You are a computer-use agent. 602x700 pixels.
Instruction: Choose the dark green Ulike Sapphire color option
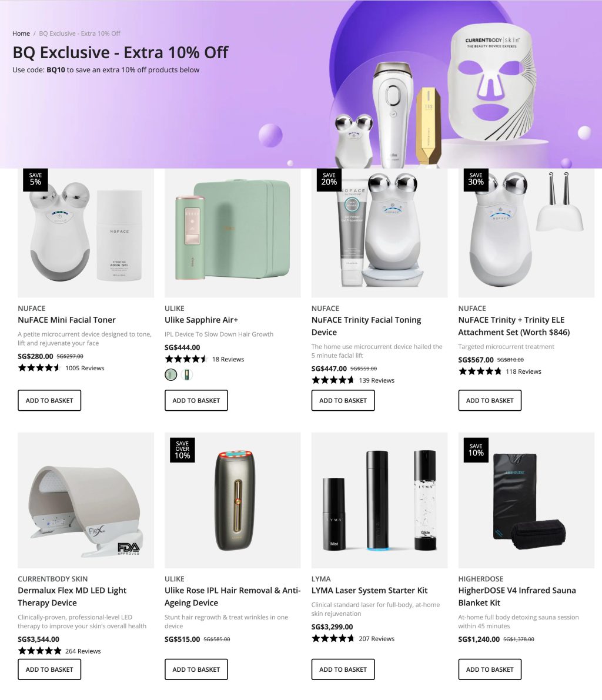tap(187, 374)
